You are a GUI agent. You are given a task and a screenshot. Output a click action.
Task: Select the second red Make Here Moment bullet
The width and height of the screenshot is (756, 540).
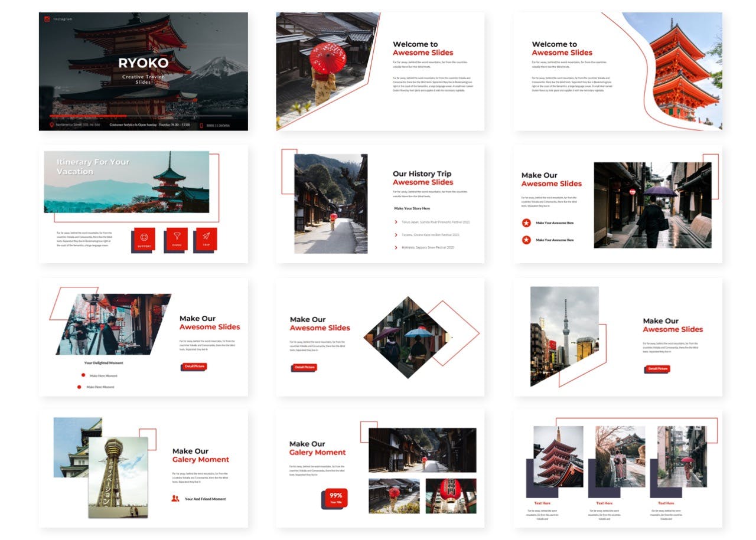click(x=80, y=387)
